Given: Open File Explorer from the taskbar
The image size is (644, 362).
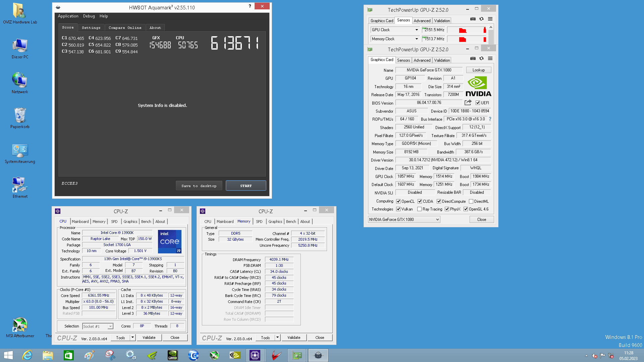Looking at the screenshot, I should (48, 355).
